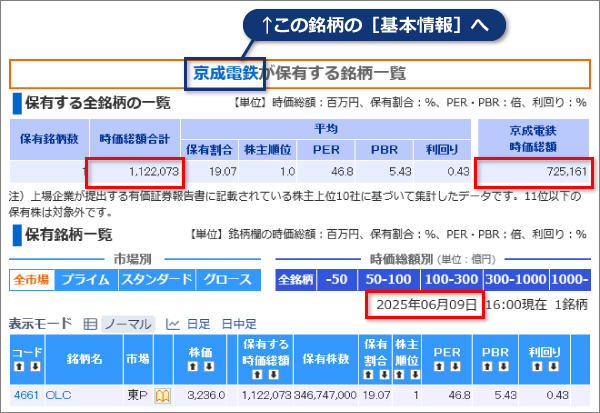The image size is (600, 413).
Task: Click the 東P market cell
Action: click(137, 395)
